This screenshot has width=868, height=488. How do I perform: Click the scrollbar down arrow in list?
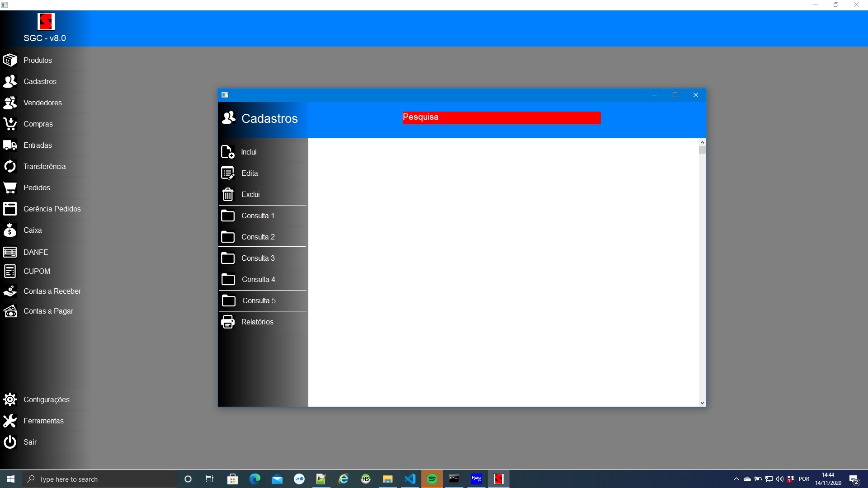(x=702, y=403)
